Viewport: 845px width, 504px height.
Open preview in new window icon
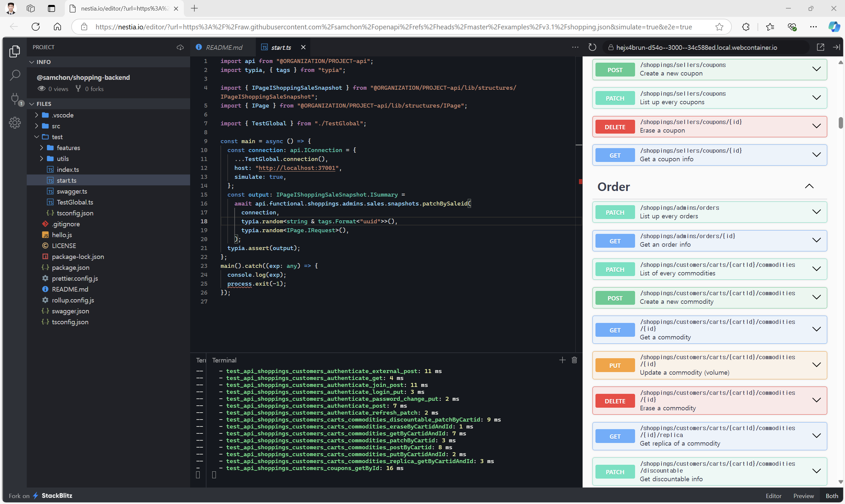pos(820,47)
